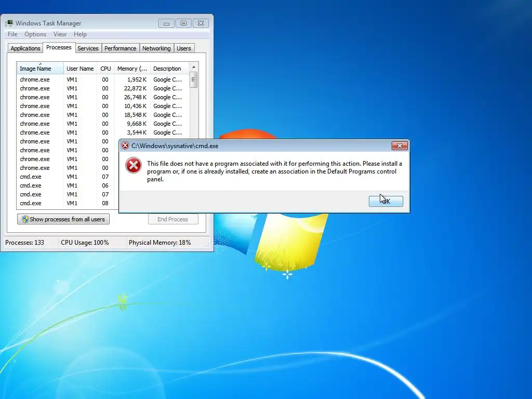Close the Windows Task Manager window

[x=201, y=23]
